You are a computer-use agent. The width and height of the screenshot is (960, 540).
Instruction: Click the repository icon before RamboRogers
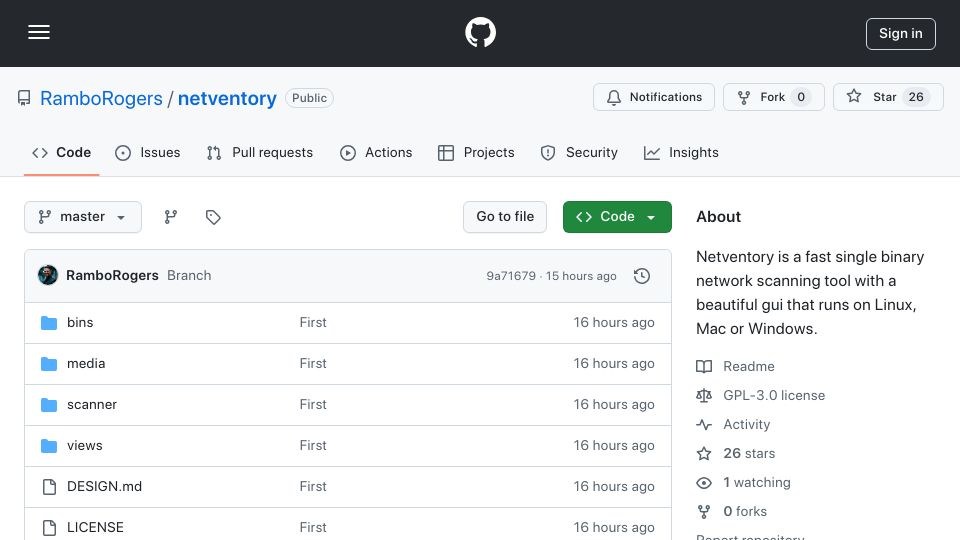click(x=24, y=98)
